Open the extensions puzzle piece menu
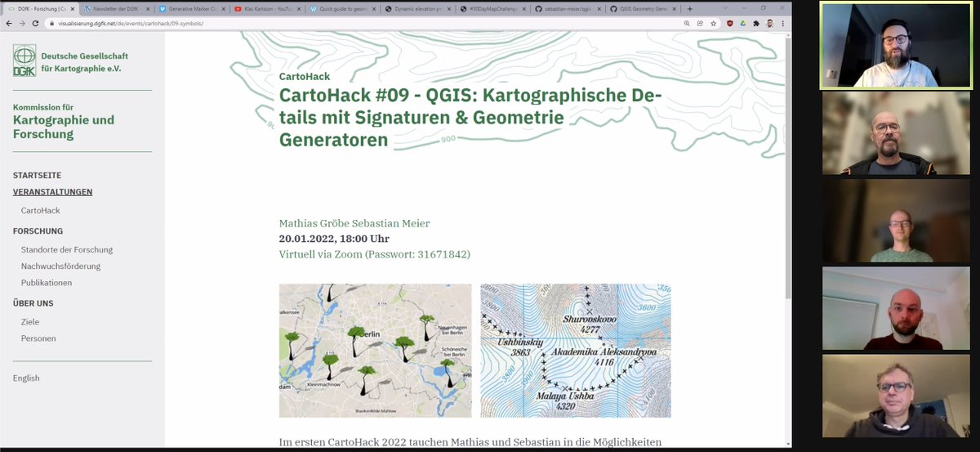 [x=755, y=24]
